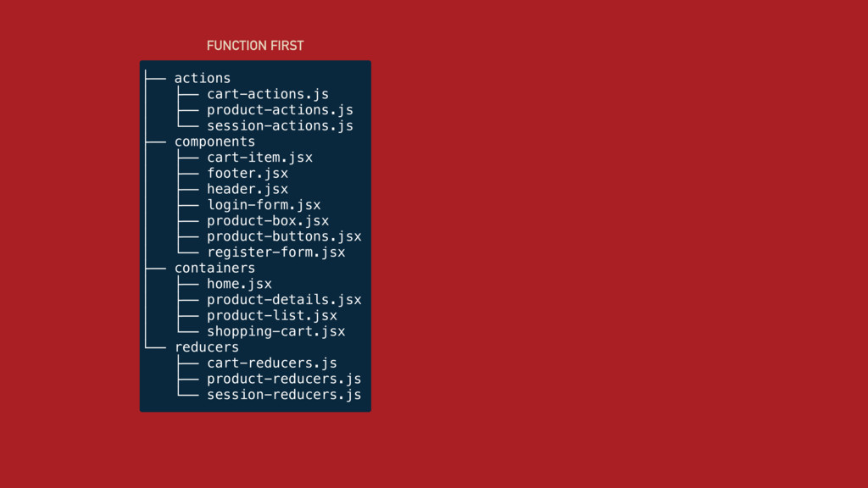Open cart-actions.js file
Screen dimensions: 868x488
tap(267, 94)
